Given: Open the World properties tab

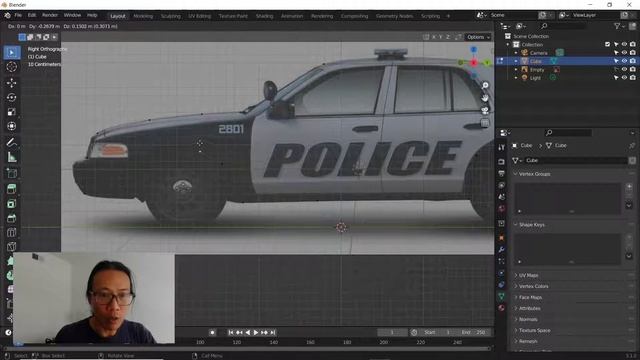Looking at the screenshot, I should point(502,209).
